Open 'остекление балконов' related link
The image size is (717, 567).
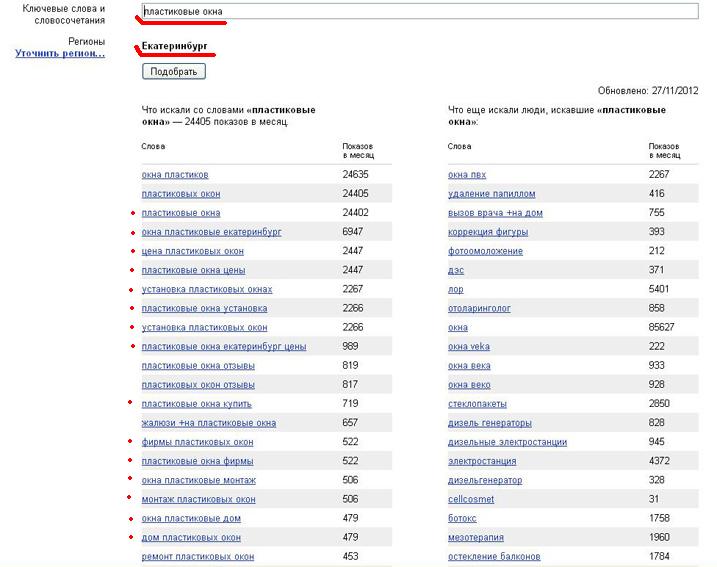click(494, 557)
